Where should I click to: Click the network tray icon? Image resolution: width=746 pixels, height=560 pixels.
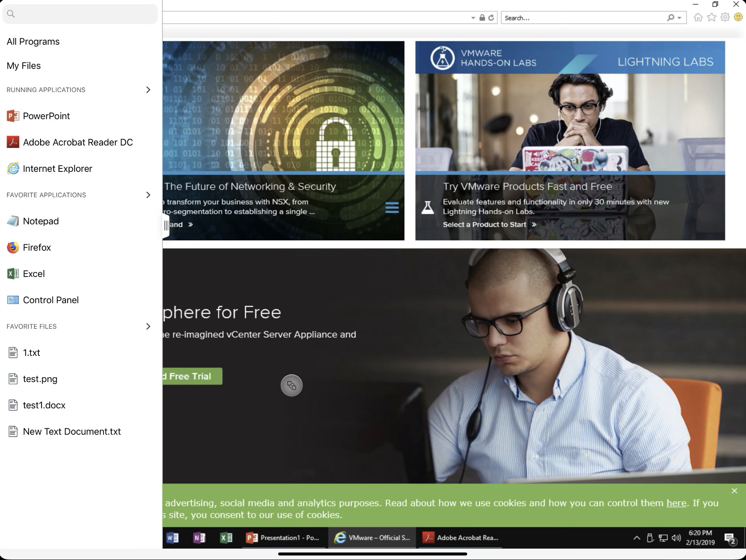click(663, 538)
